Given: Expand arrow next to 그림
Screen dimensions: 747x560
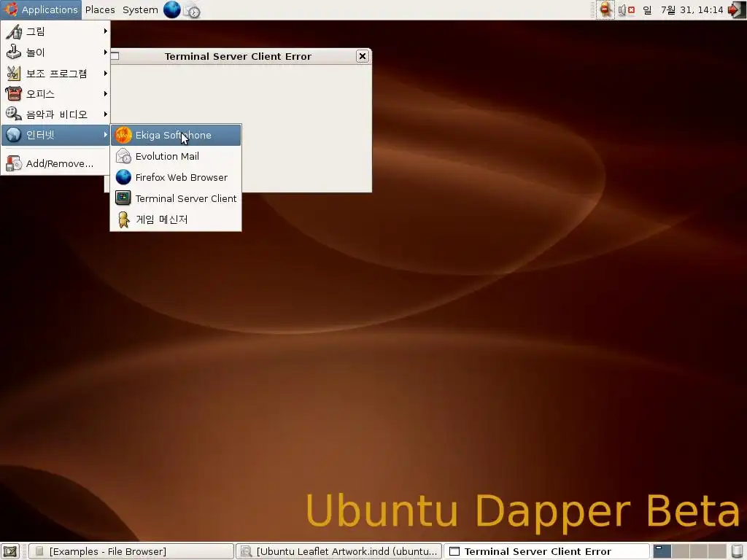Looking at the screenshot, I should tap(105, 31).
